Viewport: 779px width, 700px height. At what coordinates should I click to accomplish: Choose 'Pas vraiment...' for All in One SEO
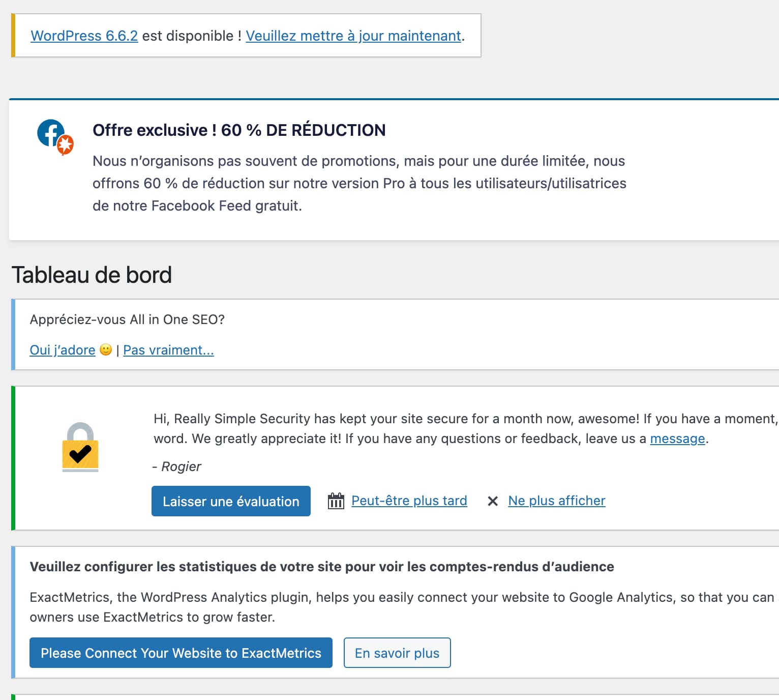(x=168, y=350)
